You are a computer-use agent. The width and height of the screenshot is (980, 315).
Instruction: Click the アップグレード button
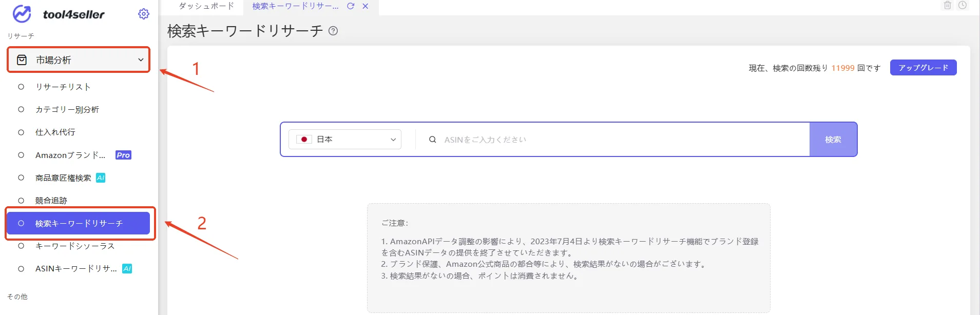click(923, 67)
